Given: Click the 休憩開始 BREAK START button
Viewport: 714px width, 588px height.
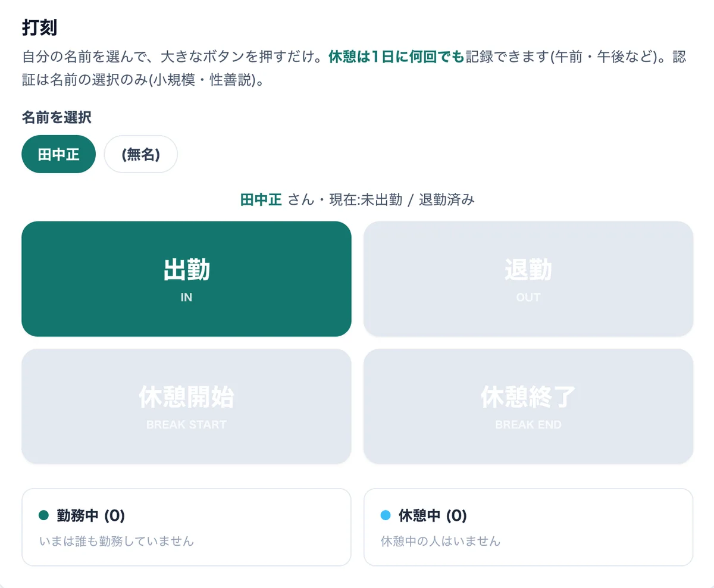Looking at the screenshot, I should point(186,406).
